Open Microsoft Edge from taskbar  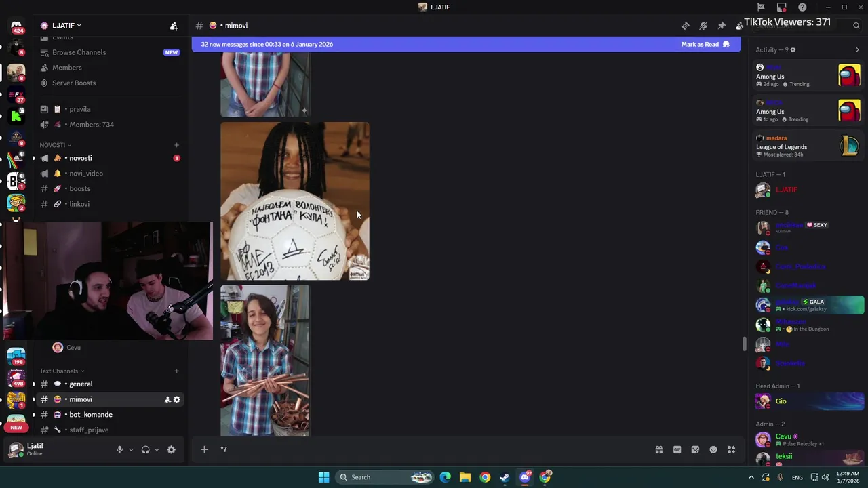446,477
